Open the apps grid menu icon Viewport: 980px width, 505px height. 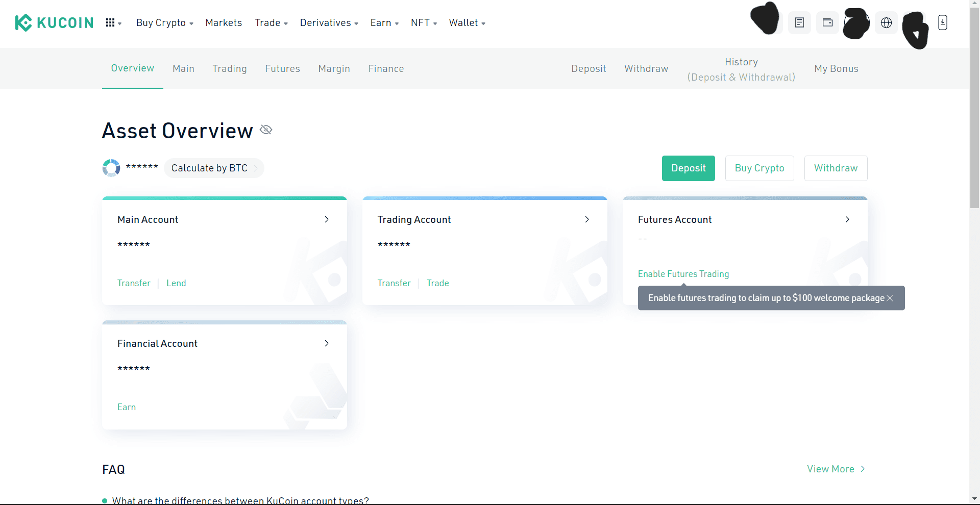[110, 23]
